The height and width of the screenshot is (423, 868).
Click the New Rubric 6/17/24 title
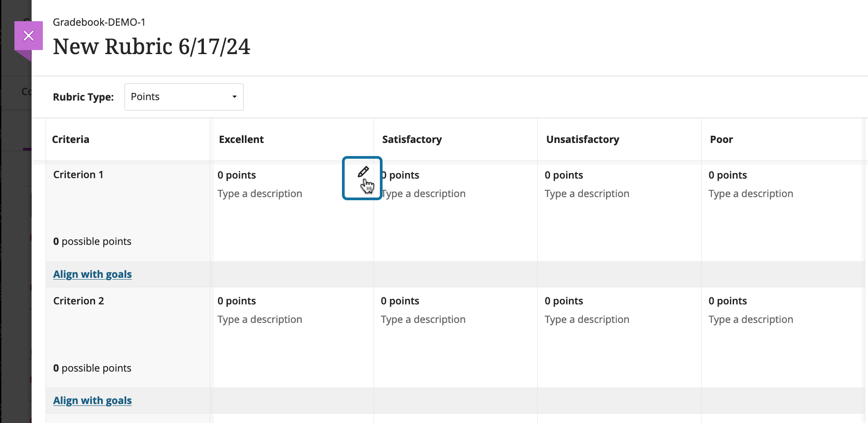pyautogui.click(x=152, y=47)
